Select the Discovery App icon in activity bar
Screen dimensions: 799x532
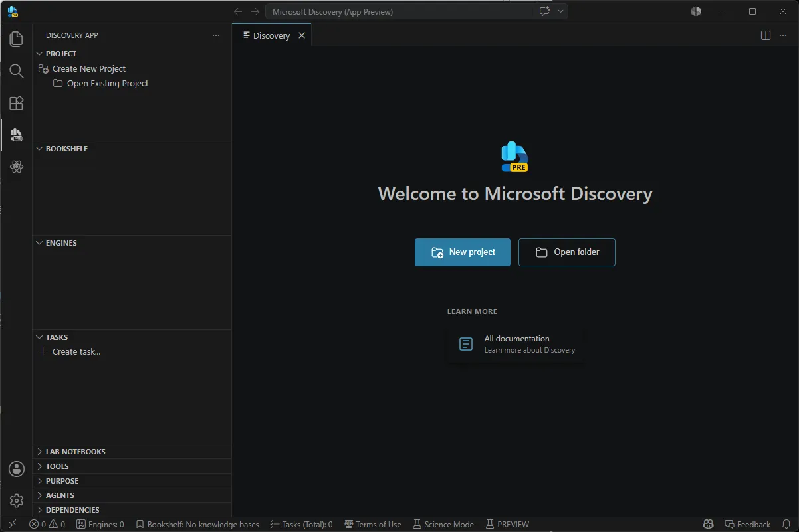16,135
